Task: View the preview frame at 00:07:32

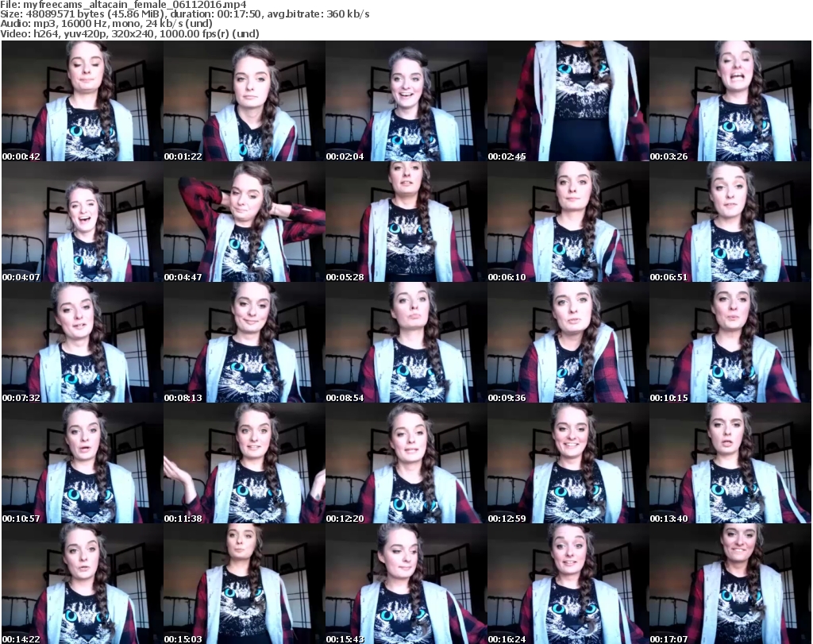Action: (x=83, y=343)
